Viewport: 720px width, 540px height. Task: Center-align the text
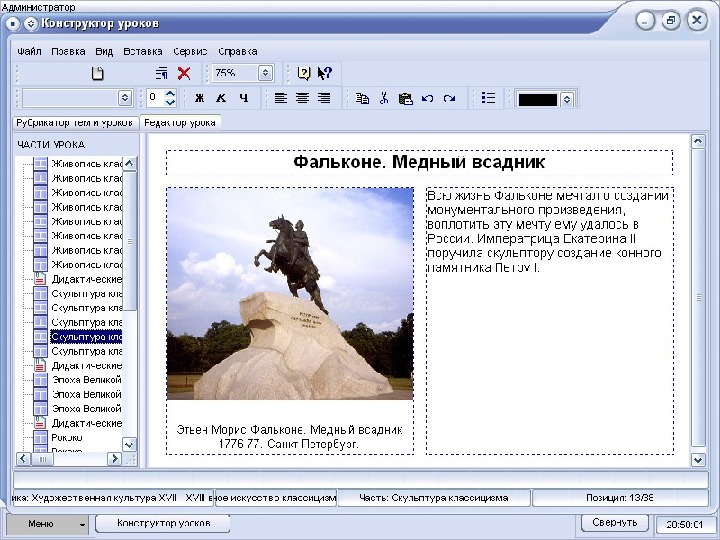302,98
